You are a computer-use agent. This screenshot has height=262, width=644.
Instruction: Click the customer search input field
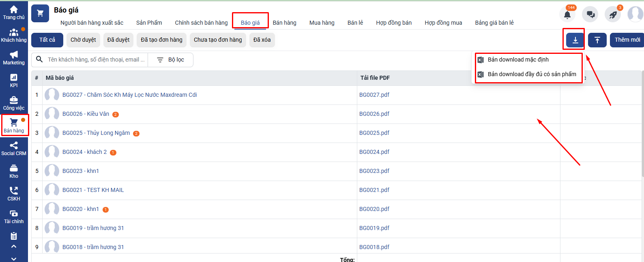click(x=96, y=60)
